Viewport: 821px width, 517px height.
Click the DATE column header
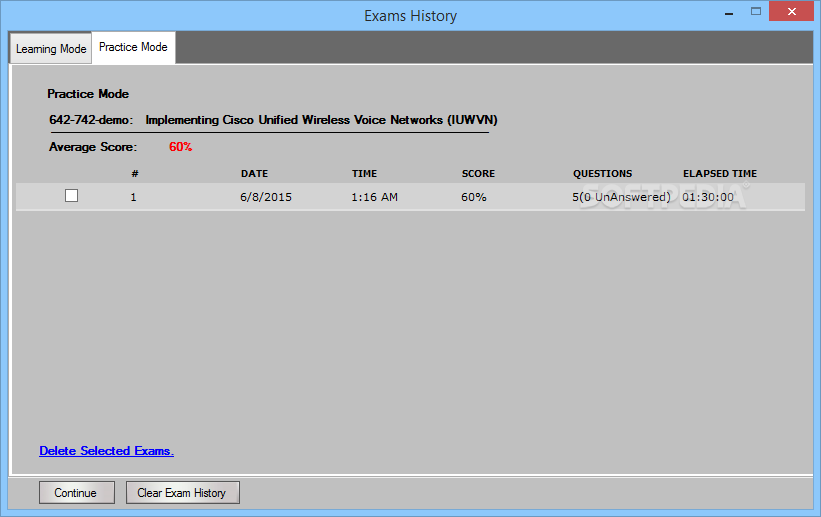coord(254,174)
